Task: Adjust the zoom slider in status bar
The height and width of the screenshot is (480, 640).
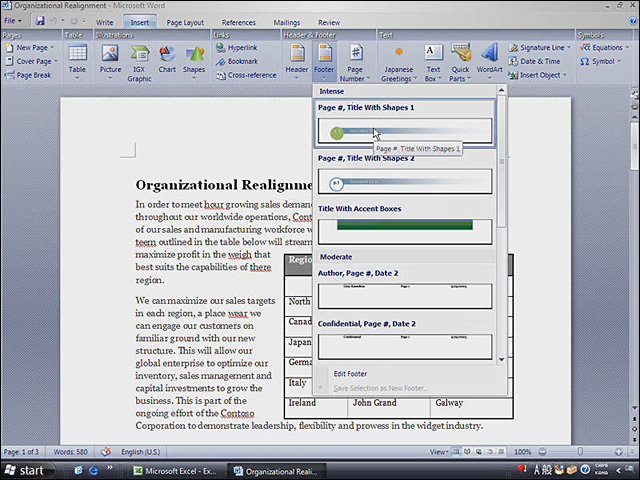Action: (580, 451)
